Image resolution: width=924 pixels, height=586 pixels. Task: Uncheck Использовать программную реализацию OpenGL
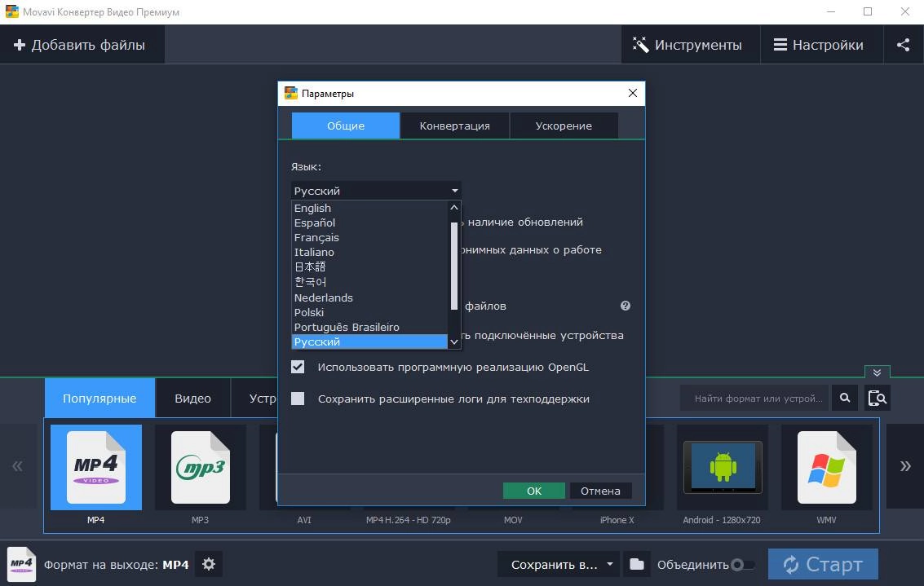point(298,367)
